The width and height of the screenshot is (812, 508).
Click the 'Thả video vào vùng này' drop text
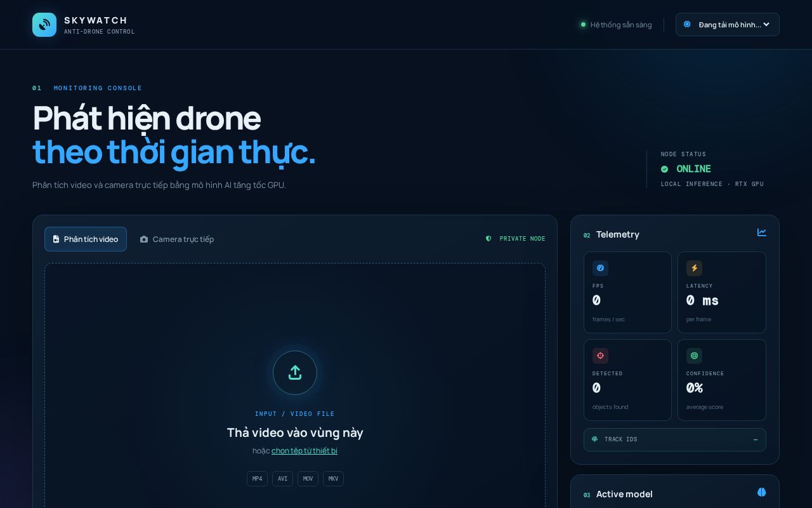295,433
